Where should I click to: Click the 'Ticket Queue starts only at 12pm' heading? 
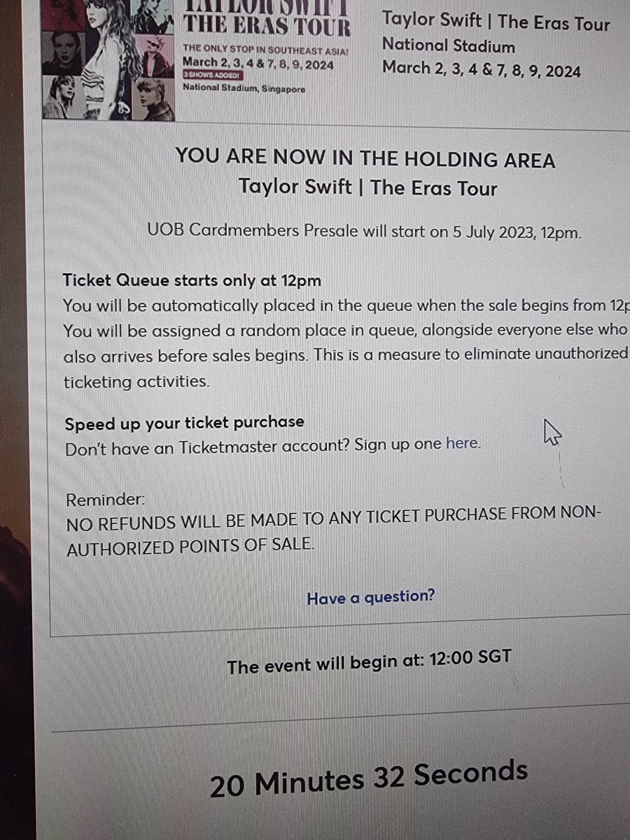click(192, 281)
